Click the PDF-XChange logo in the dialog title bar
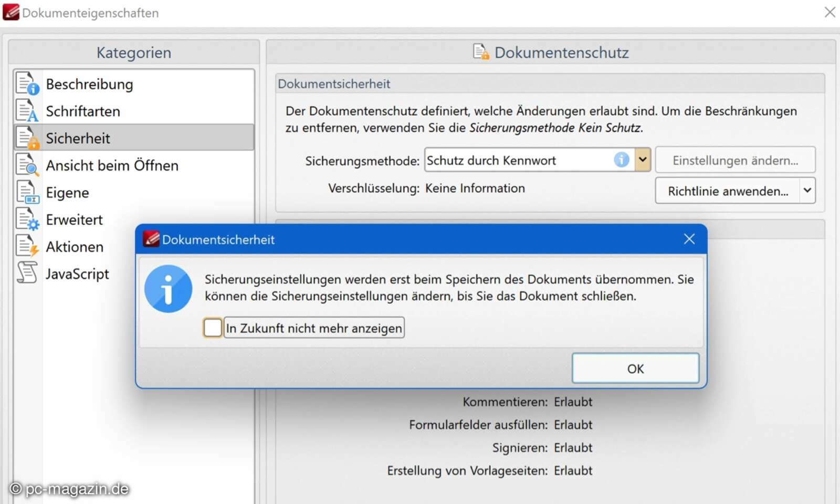The image size is (840, 504). tap(151, 238)
